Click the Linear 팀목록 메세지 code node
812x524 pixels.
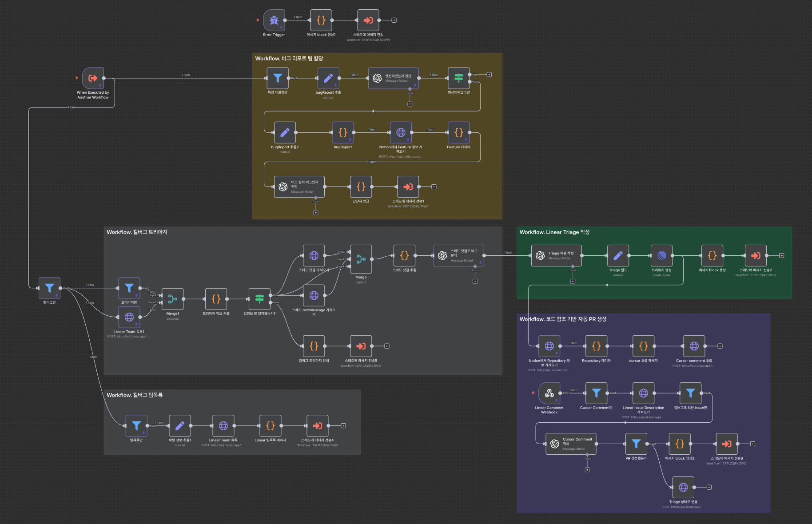pos(271,426)
